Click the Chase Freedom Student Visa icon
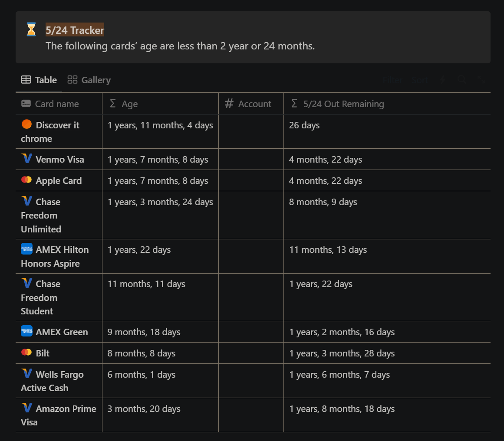This screenshot has height=441, width=504. (x=26, y=283)
